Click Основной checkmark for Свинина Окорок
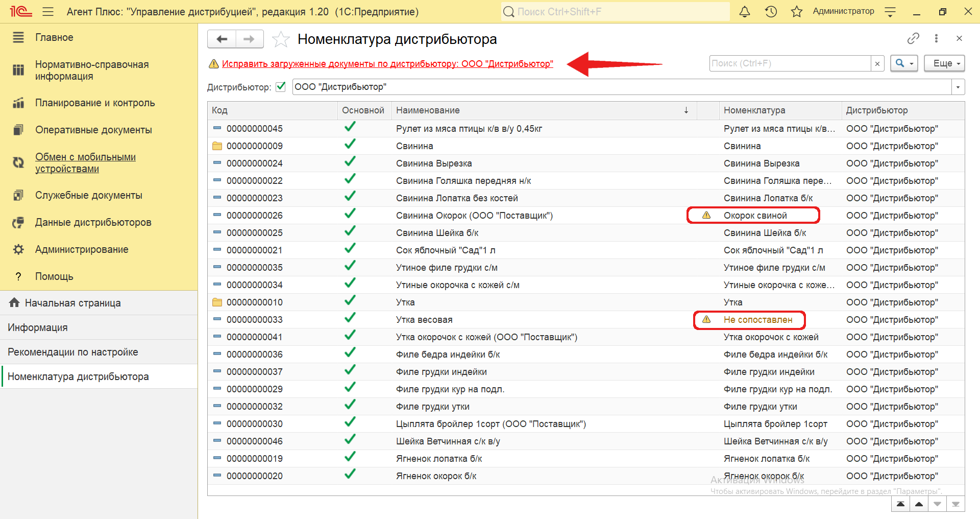 (x=350, y=214)
